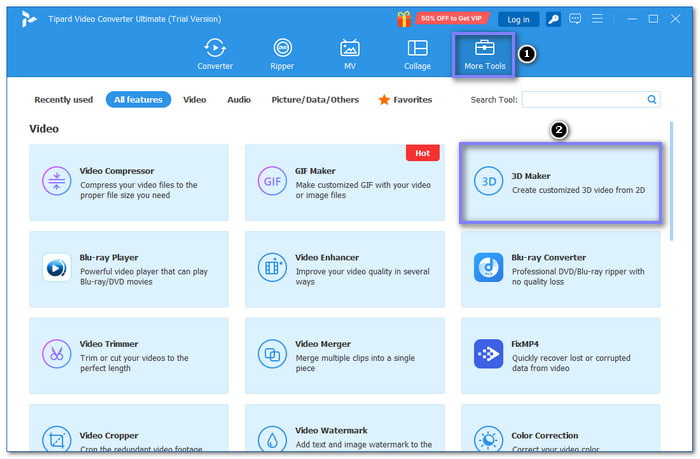Click the Video Compressor title text
The image size is (700, 459).
click(117, 171)
